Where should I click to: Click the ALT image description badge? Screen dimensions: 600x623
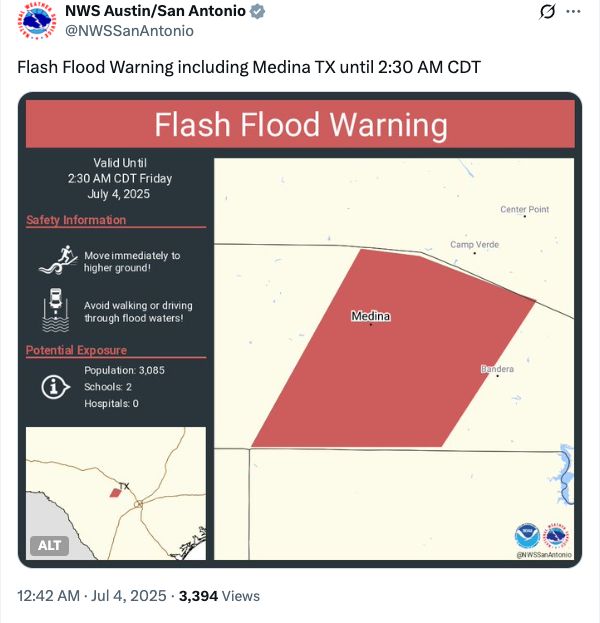pos(50,545)
